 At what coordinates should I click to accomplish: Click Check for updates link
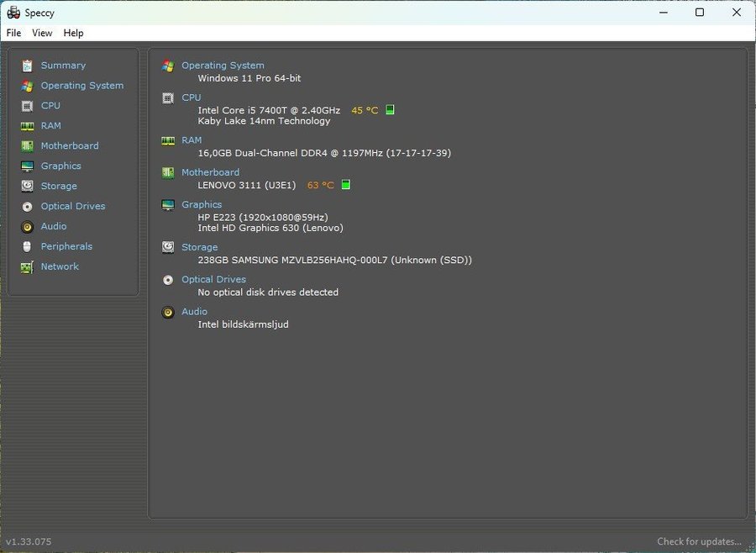pyautogui.click(x=699, y=541)
